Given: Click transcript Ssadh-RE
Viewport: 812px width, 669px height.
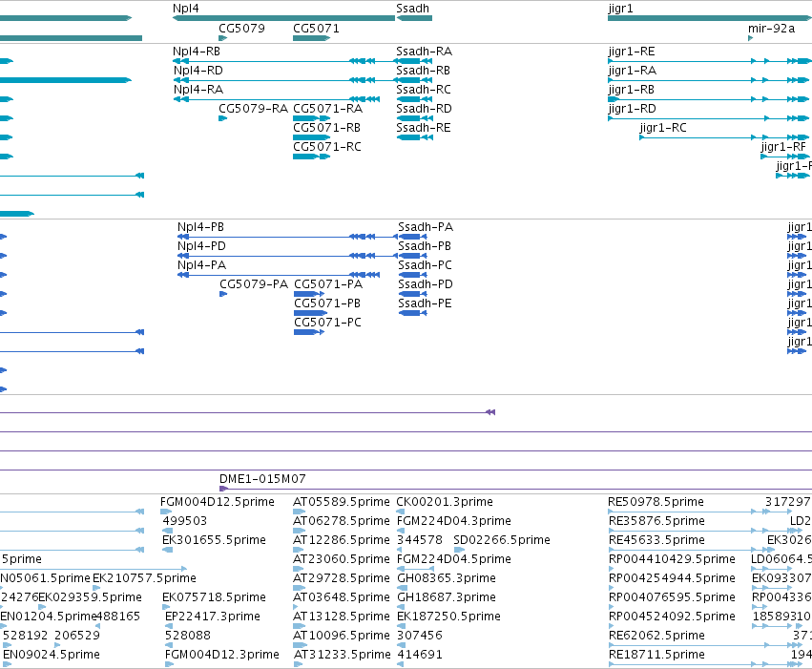Looking at the screenshot, I should (423, 128).
